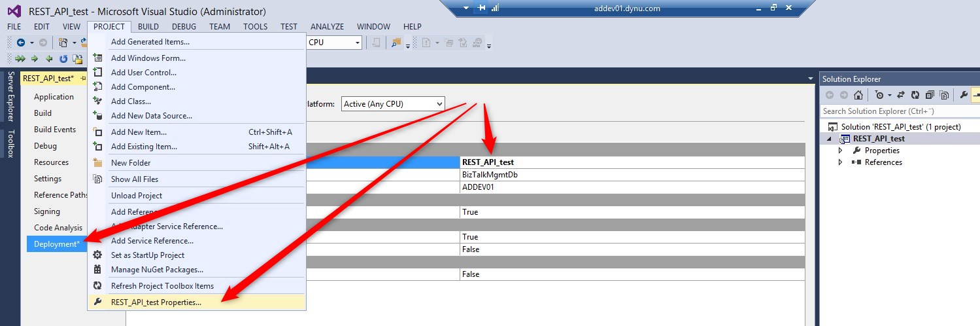Viewport: 980px width, 326px height.
Task: Open the Toolbox side tab
Action: click(x=10, y=144)
